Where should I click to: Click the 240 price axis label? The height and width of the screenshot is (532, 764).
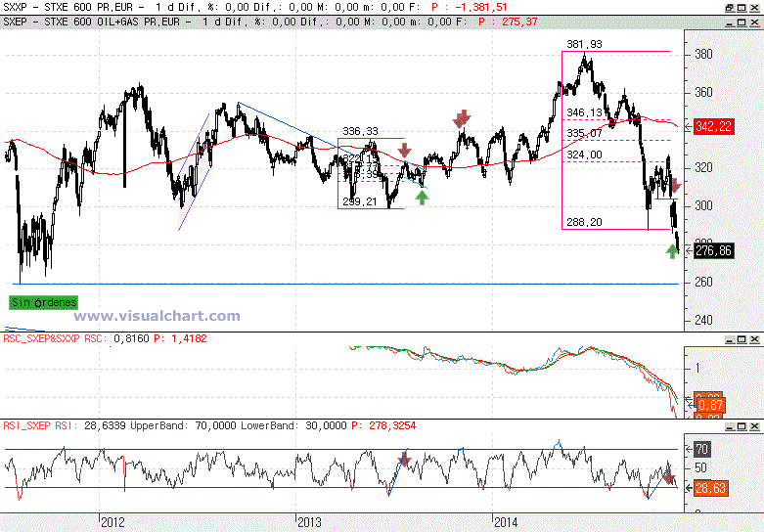click(703, 320)
